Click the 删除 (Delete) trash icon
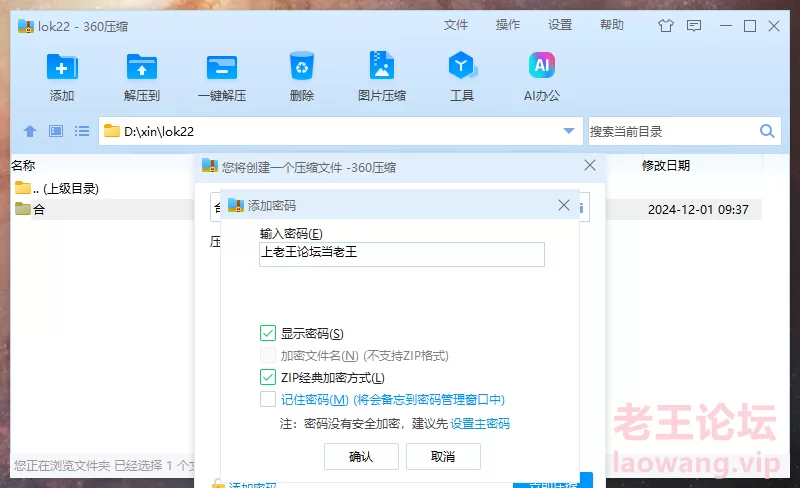The image size is (800, 488). click(x=302, y=66)
